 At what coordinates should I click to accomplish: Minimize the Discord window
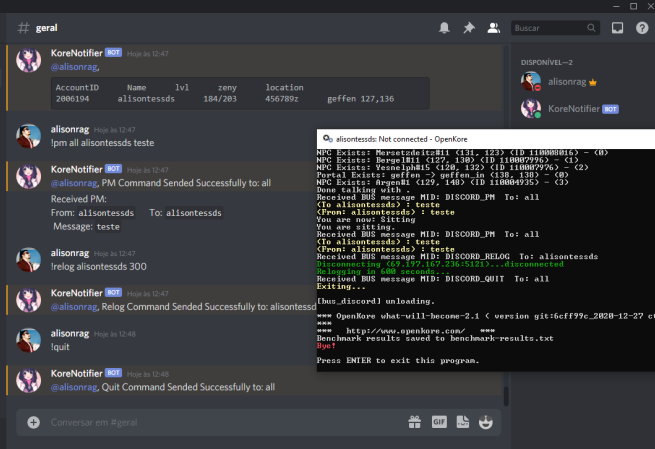pos(616,6)
